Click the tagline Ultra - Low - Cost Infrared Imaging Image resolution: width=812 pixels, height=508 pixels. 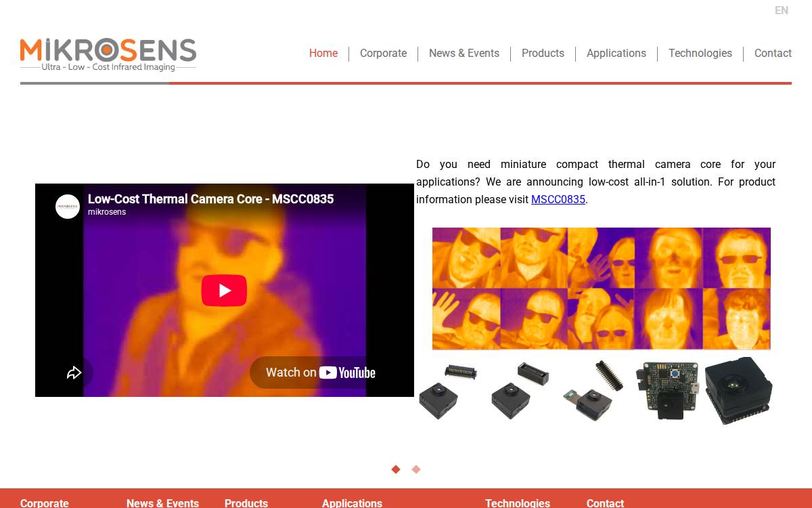pos(108,67)
